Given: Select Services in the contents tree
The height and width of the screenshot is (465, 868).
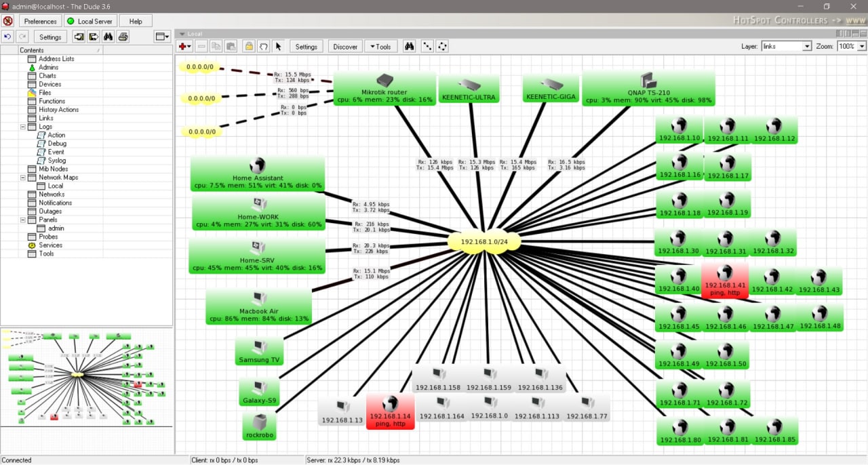Looking at the screenshot, I should coord(50,245).
